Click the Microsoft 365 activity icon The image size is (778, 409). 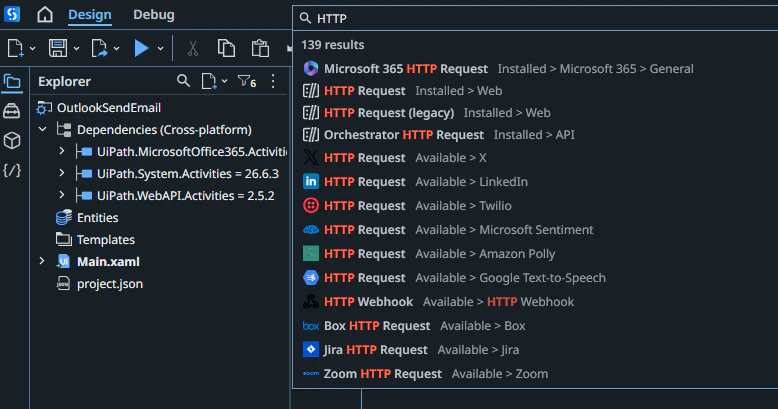311,68
